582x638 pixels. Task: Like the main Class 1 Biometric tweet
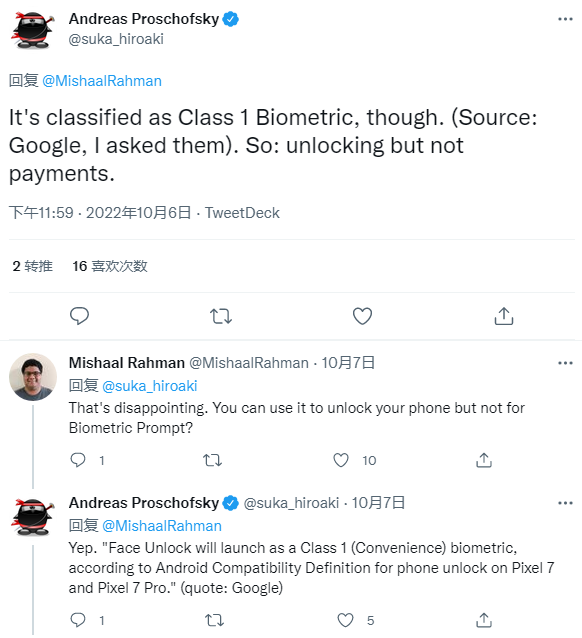pyautogui.click(x=362, y=316)
